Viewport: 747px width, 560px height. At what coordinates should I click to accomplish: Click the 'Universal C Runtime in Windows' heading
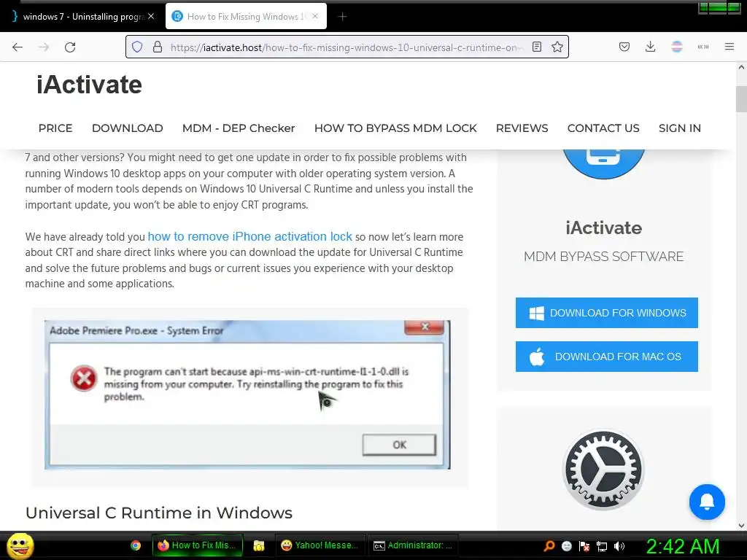coord(158,513)
